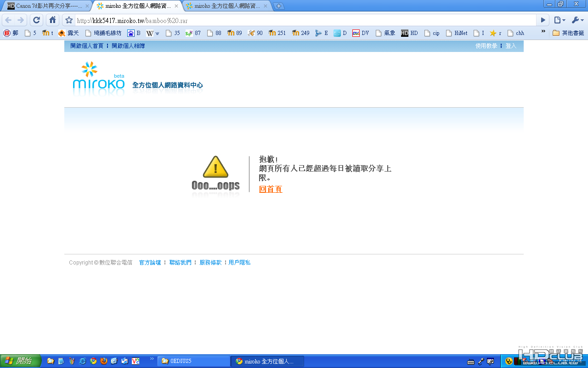Switch to the Canon 7d tab

tap(47, 6)
